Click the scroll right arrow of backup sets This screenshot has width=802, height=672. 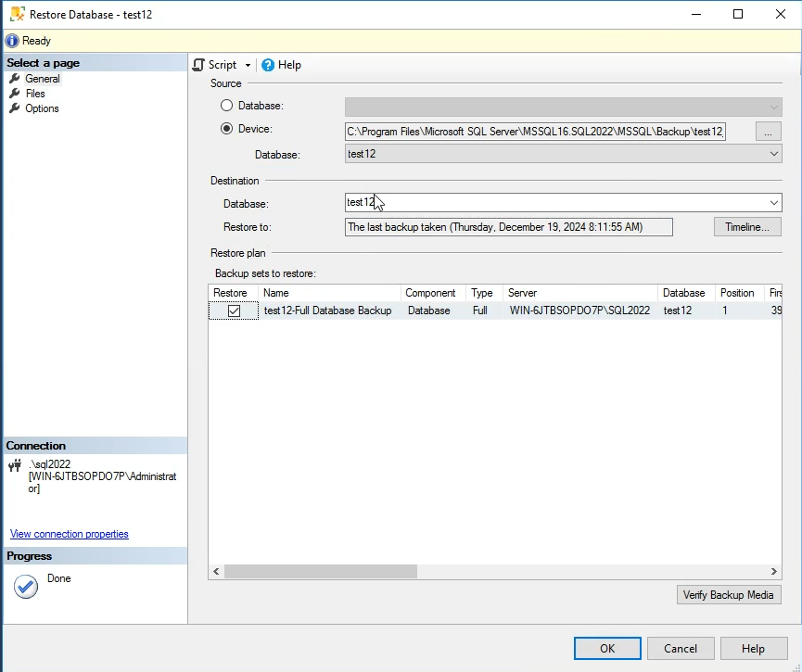774,571
